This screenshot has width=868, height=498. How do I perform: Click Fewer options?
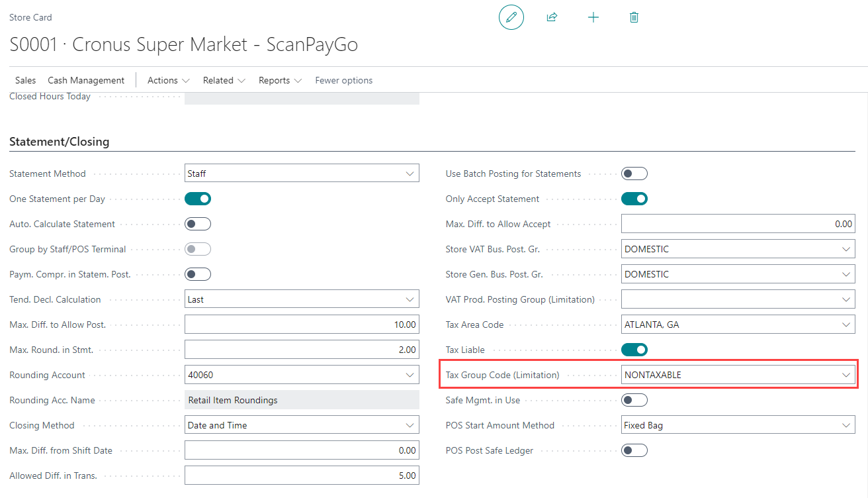point(344,80)
